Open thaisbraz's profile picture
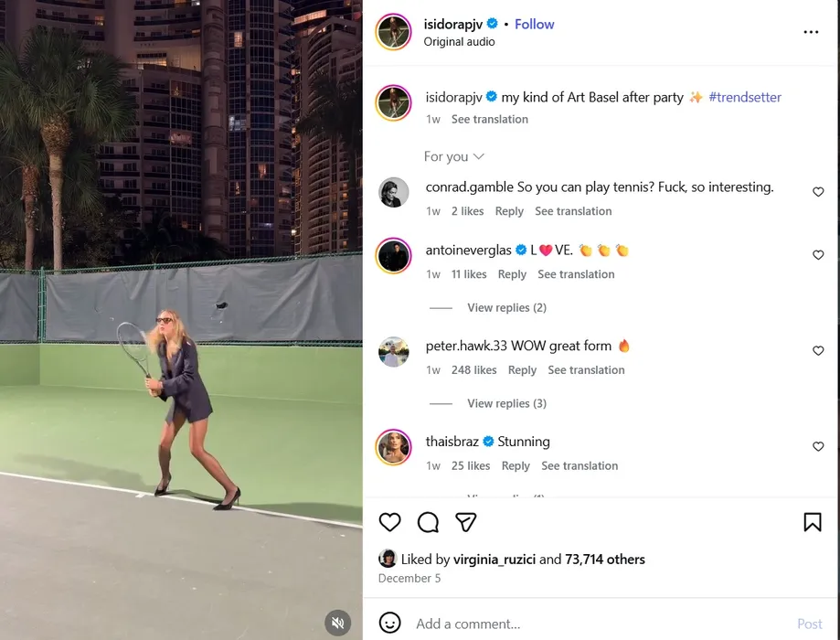Image resolution: width=840 pixels, height=640 pixels. (394, 447)
